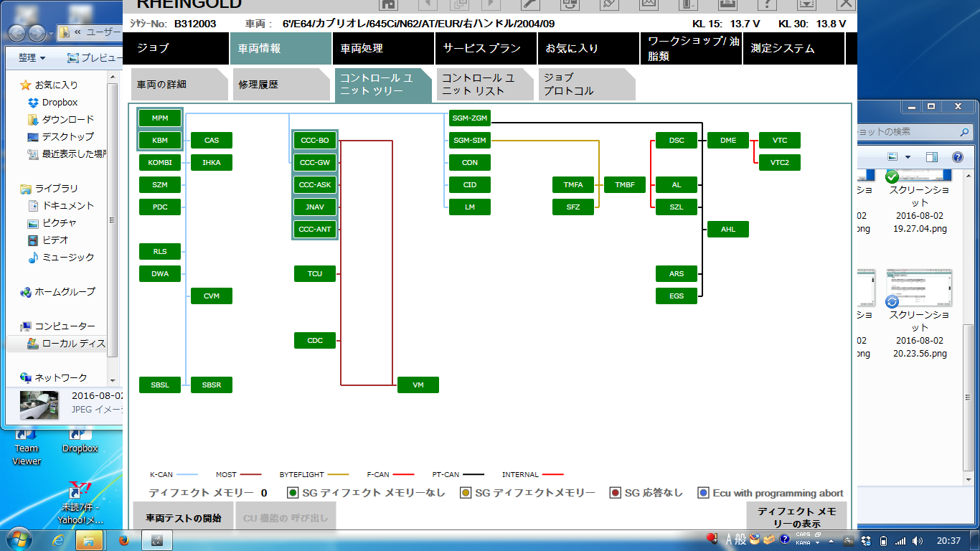Image resolution: width=980 pixels, height=551 pixels.
Task: Launch Firefox from the taskbar
Action: [x=123, y=540]
